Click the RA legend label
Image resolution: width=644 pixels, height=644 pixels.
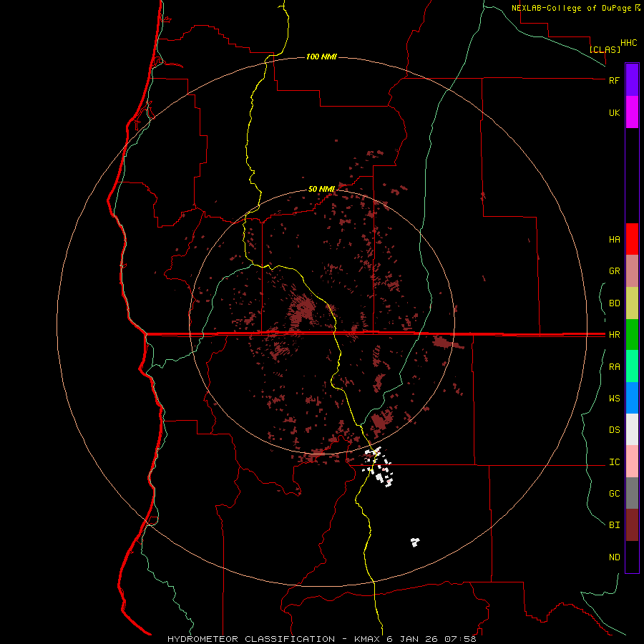(614, 367)
